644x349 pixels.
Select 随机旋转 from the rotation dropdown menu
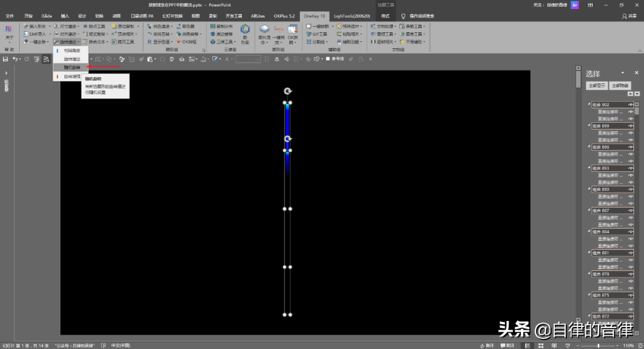click(70, 67)
